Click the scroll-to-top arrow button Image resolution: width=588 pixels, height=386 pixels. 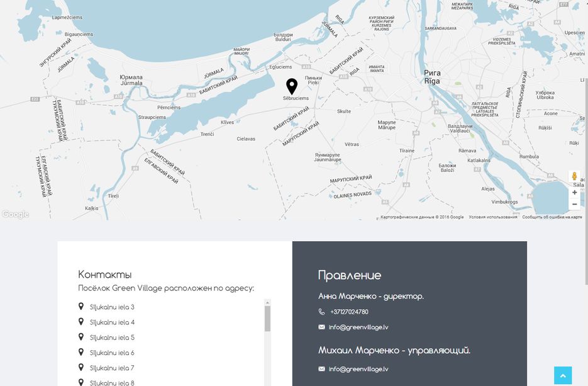coord(563,375)
